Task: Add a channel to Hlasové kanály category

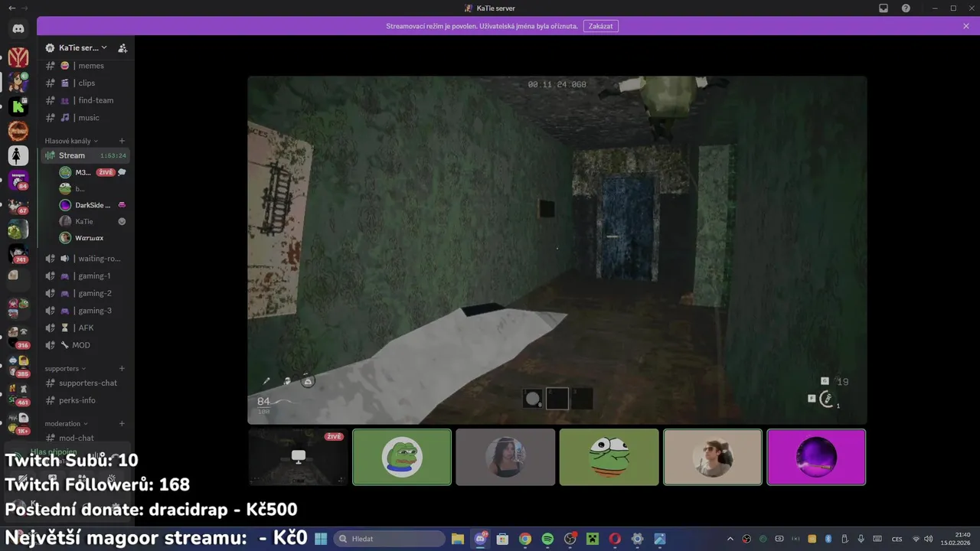Action: coord(122,141)
